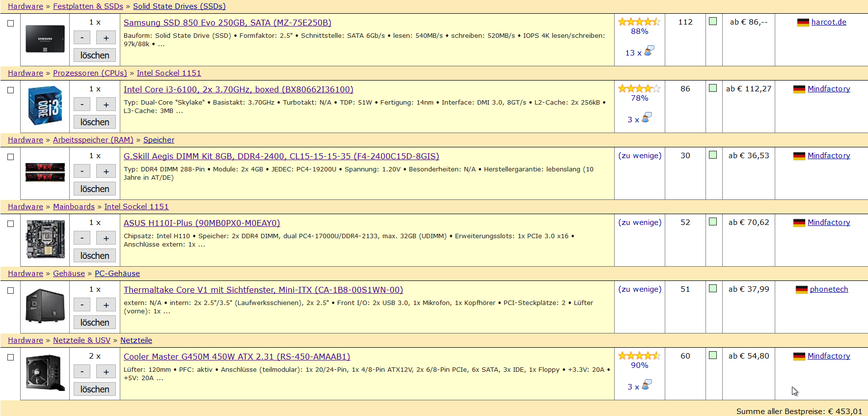Open Samsung SSD product thumbnail
The width and height of the screenshot is (868, 416).
[x=45, y=39]
